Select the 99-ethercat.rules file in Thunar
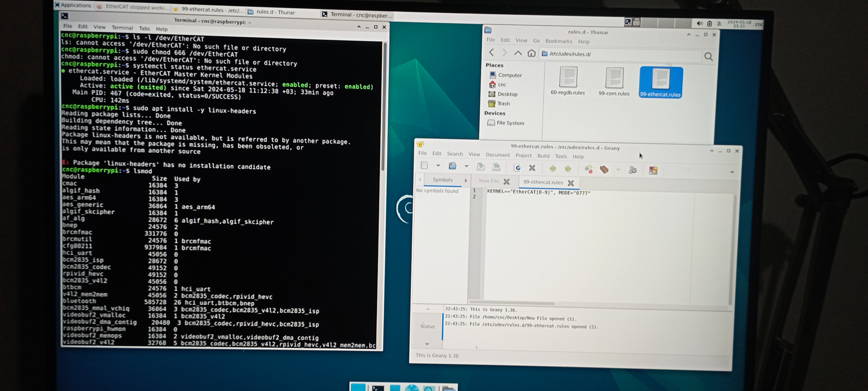The height and width of the screenshot is (391, 868). coord(661,82)
